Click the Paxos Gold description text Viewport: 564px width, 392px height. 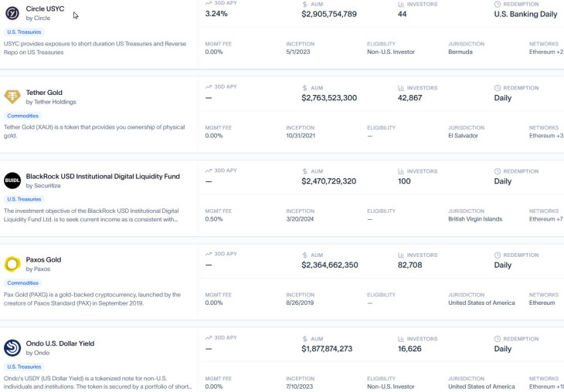tap(92, 299)
